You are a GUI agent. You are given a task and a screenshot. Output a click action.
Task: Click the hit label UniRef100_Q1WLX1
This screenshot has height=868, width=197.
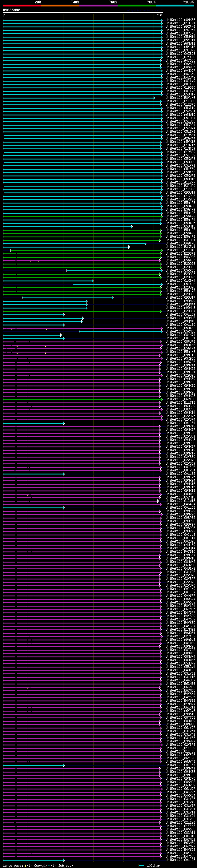pos(180,23)
